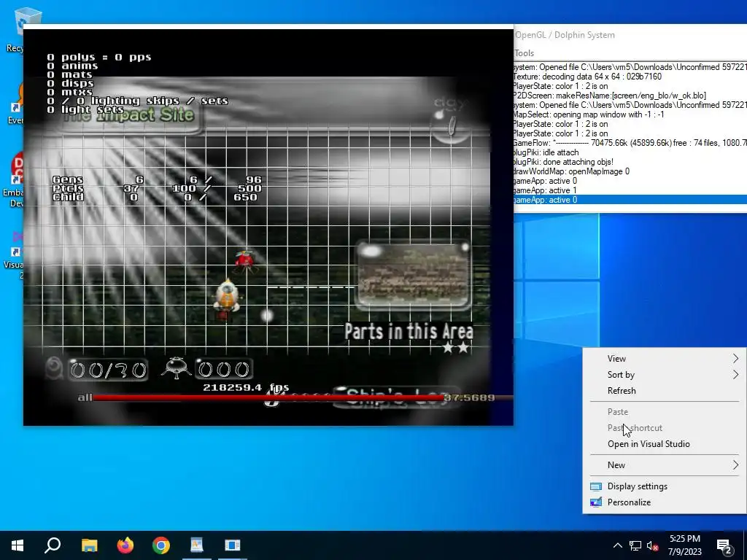This screenshot has height=560, width=747.
Task: Open the Tools menu in Dolphin System window
Action: pyautogui.click(x=524, y=53)
